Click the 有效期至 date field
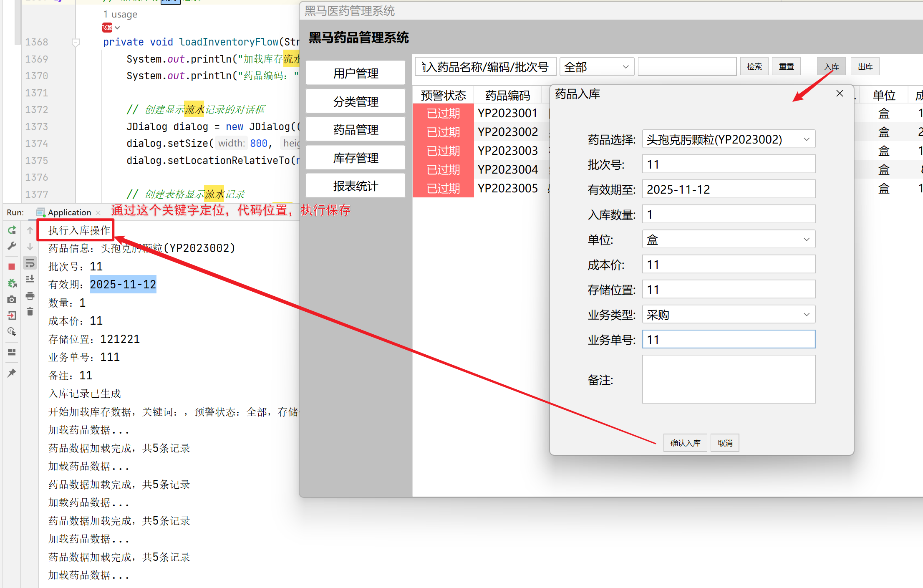This screenshot has width=923, height=588. pyautogui.click(x=728, y=189)
